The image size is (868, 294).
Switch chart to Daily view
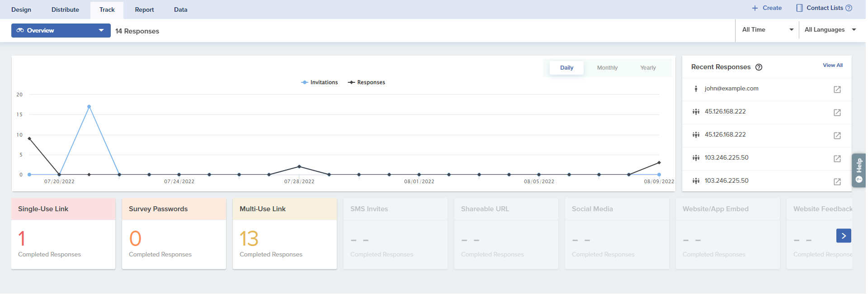[566, 68]
